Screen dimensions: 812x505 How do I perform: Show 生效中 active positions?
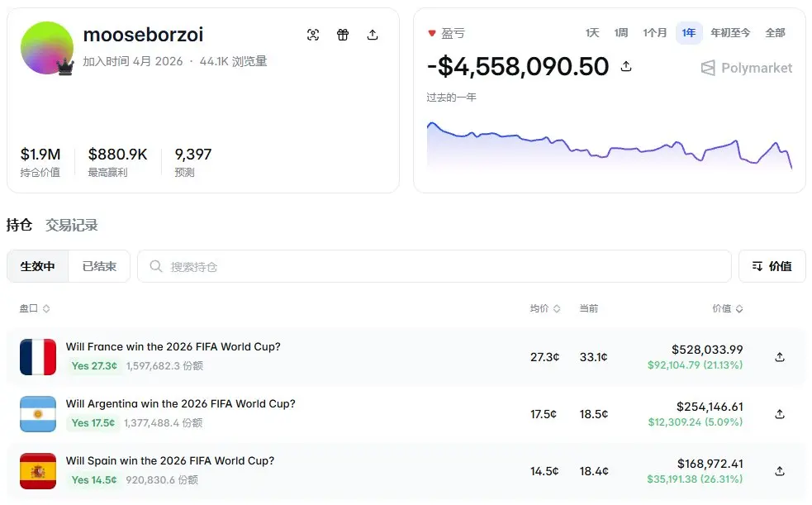coord(37,266)
